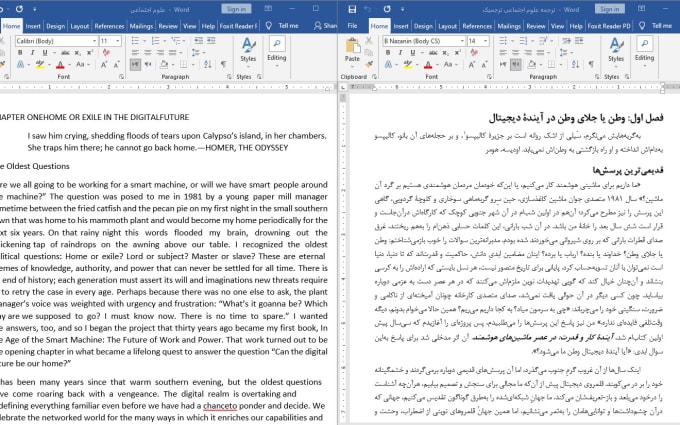The width and height of the screenshot is (680, 425).
Task: Click the Copy icon in the Persian document window
Action: pos(369,52)
